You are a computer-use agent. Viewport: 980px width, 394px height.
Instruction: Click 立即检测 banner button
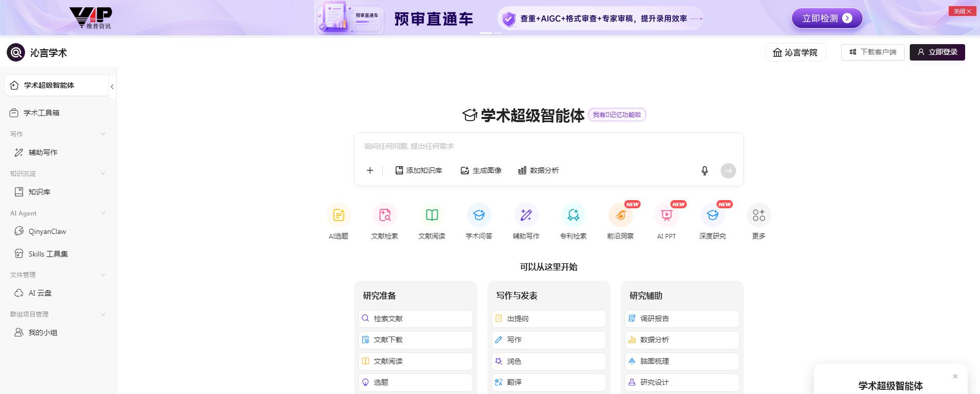[x=827, y=18]
